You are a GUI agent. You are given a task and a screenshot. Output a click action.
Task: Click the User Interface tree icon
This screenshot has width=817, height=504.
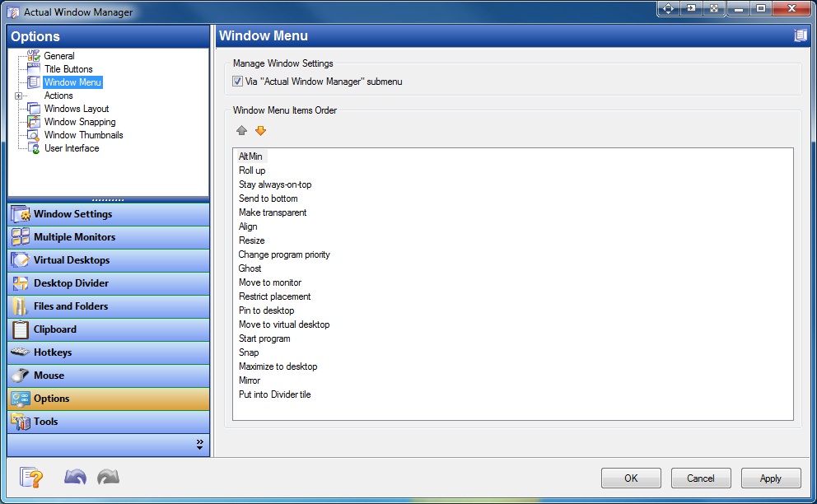click(34, 148)
